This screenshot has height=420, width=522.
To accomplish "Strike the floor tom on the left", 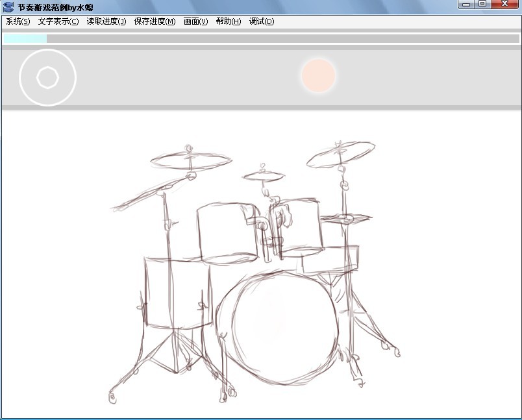I will pyautogui.click(x=175, y=292).
